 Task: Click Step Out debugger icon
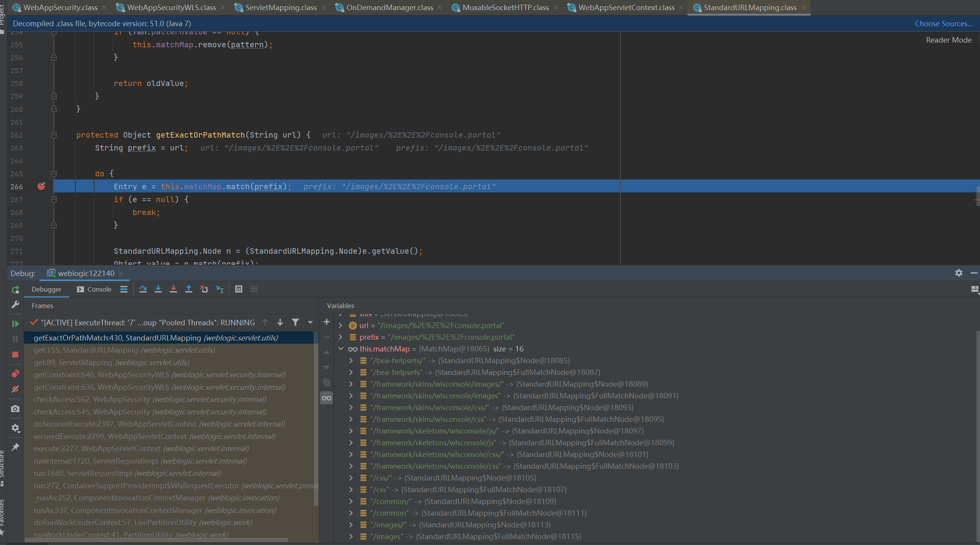pyautogui.click(x=189, y=289)
